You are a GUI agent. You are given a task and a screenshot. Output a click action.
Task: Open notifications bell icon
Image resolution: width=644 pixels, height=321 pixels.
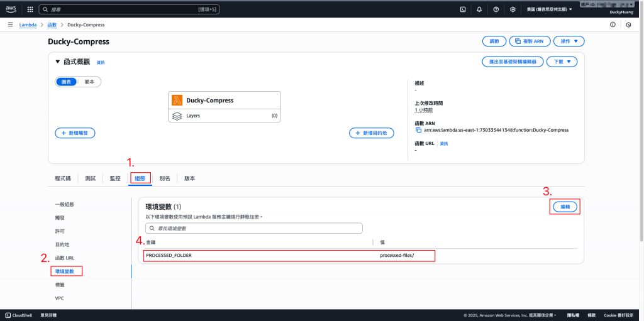tap(479, 9)
